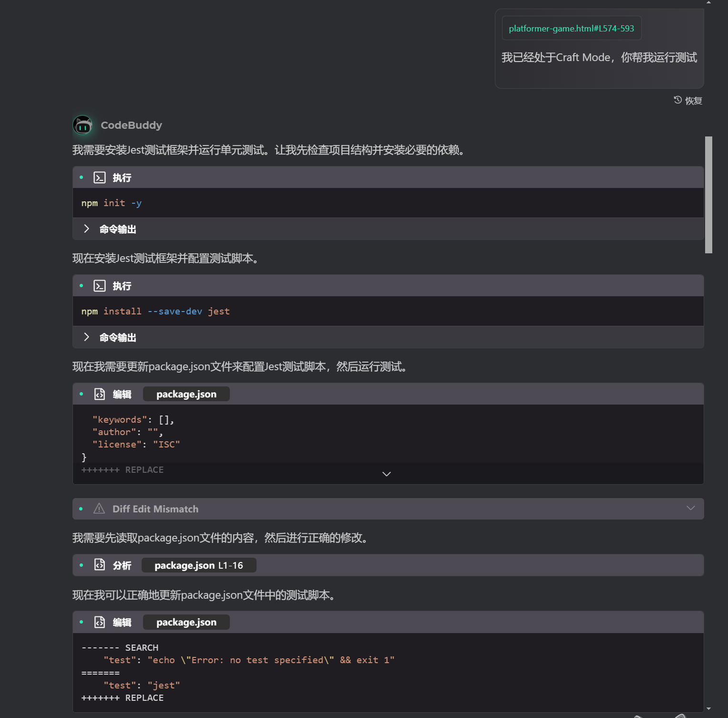Expand the Diff Edit Mismatch panel

tap(690, 508)
